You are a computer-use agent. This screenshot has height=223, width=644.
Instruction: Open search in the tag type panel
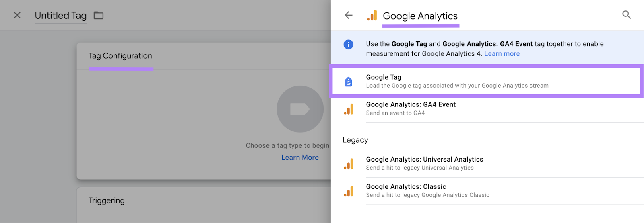pos(626,15)
